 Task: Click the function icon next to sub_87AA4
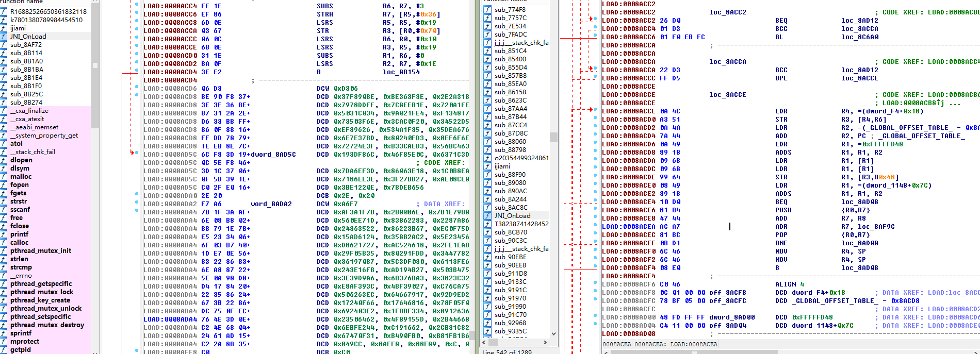[x=487, y=109]
